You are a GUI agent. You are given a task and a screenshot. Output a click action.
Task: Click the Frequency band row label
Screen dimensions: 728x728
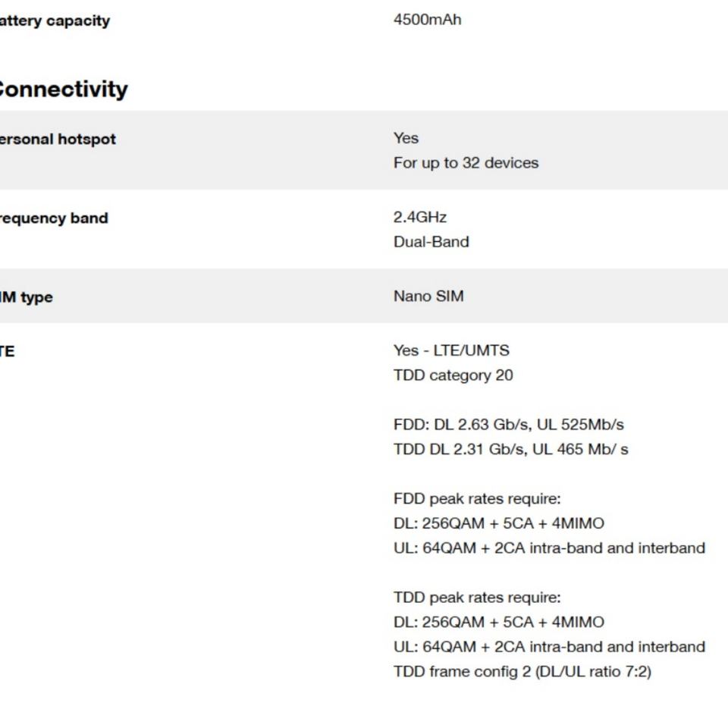pyautogui.click(x=54, y=218)
